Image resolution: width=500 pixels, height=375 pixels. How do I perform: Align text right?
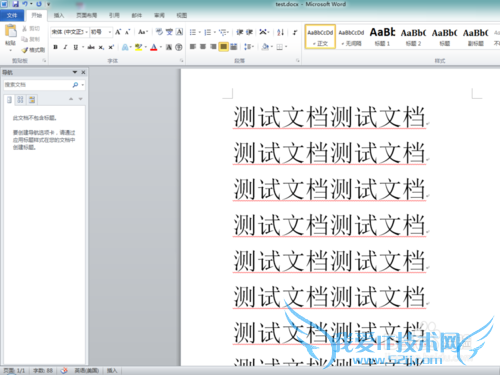[x=213, y=47]
